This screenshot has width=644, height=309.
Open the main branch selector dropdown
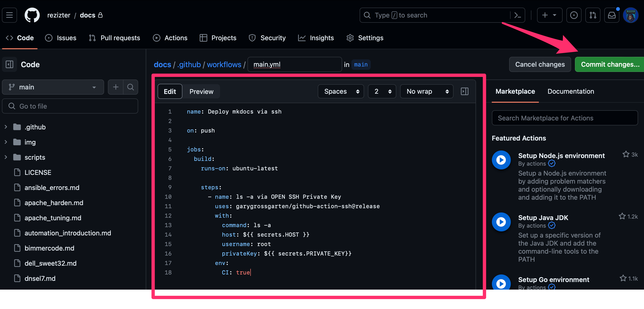point(53,87)
